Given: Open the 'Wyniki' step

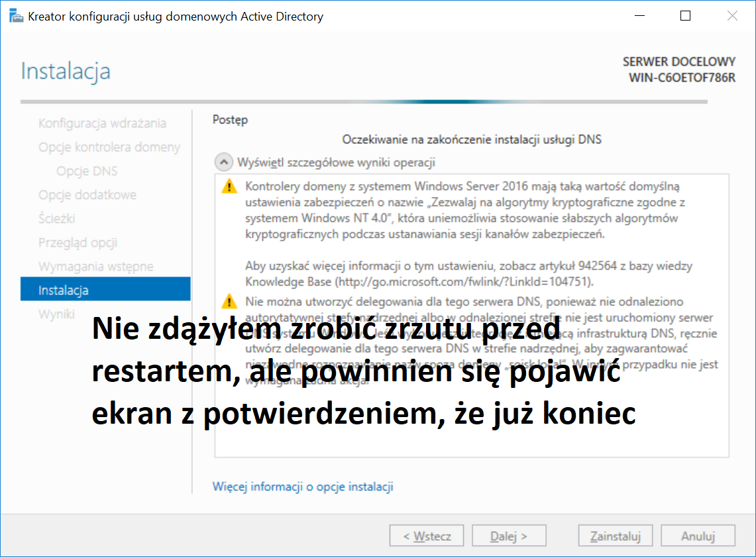Looking at the screenshot, I should tap(56, 314).
